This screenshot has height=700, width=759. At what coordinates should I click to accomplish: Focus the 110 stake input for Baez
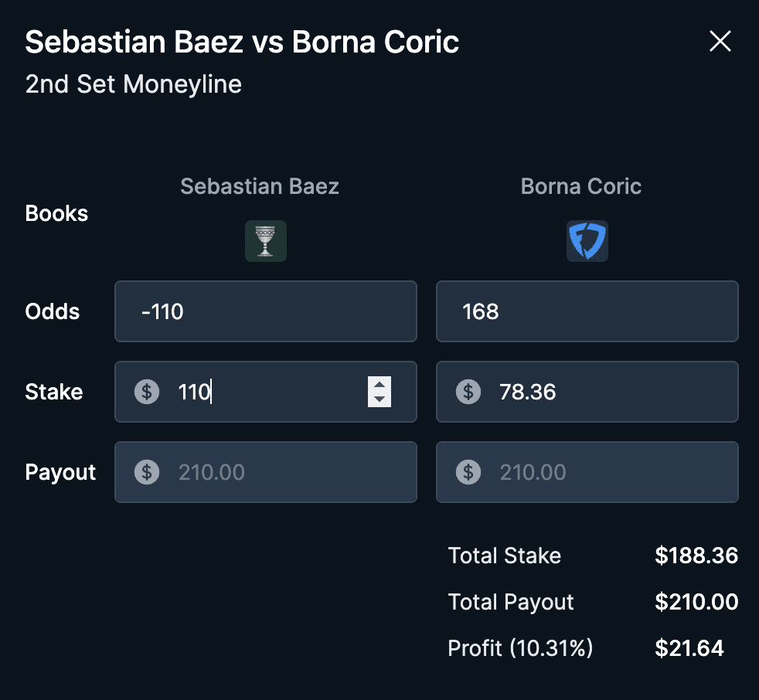[x=266, y=392]
